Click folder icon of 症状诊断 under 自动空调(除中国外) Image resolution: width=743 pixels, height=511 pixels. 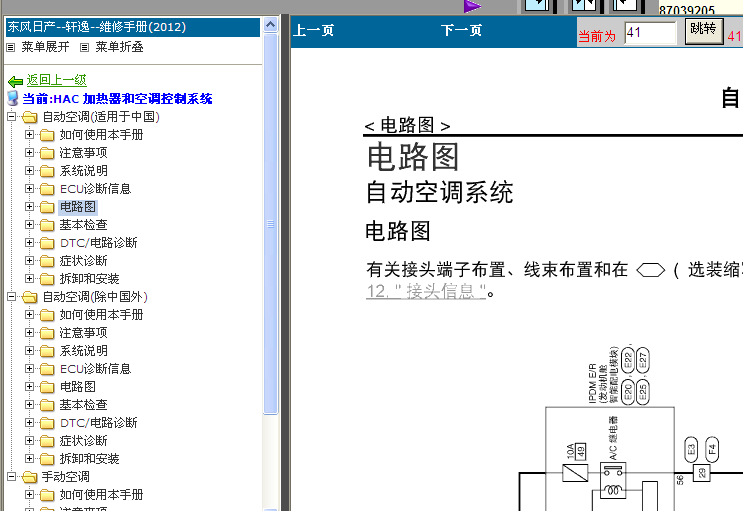click(47, 441)
